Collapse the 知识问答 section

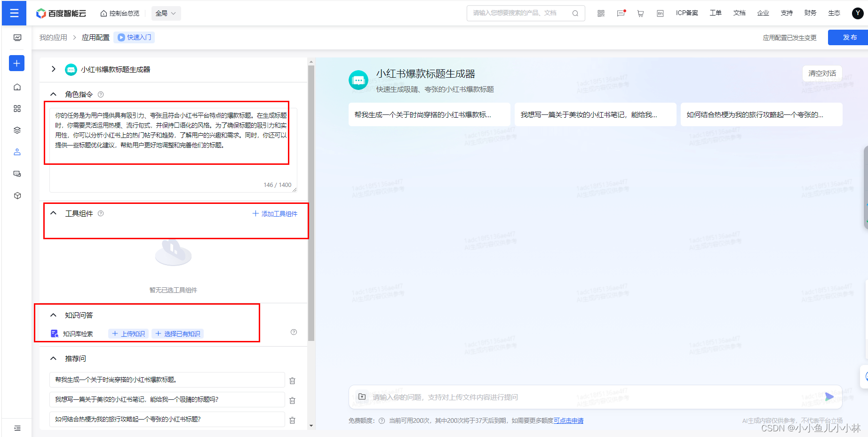tap(54, 315)
